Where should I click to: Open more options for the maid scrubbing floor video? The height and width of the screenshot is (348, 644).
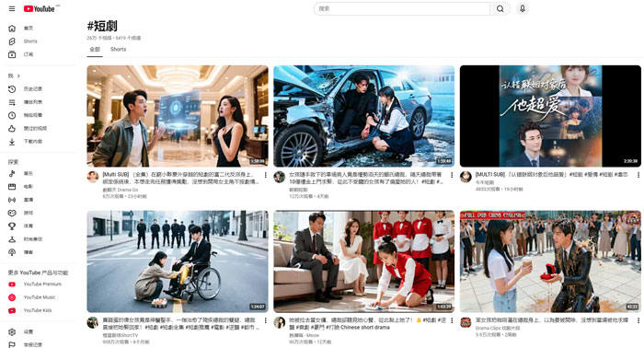[x=452, y=320]
